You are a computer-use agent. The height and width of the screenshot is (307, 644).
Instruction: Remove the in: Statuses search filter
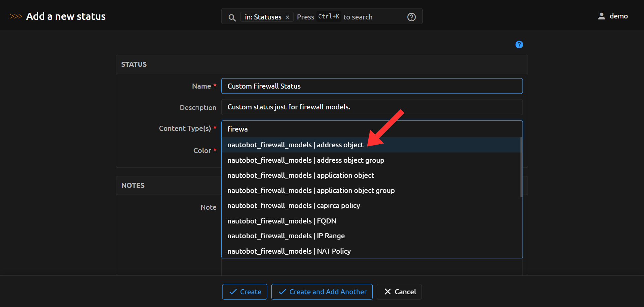pyautogui.click(x=287, y=17)
